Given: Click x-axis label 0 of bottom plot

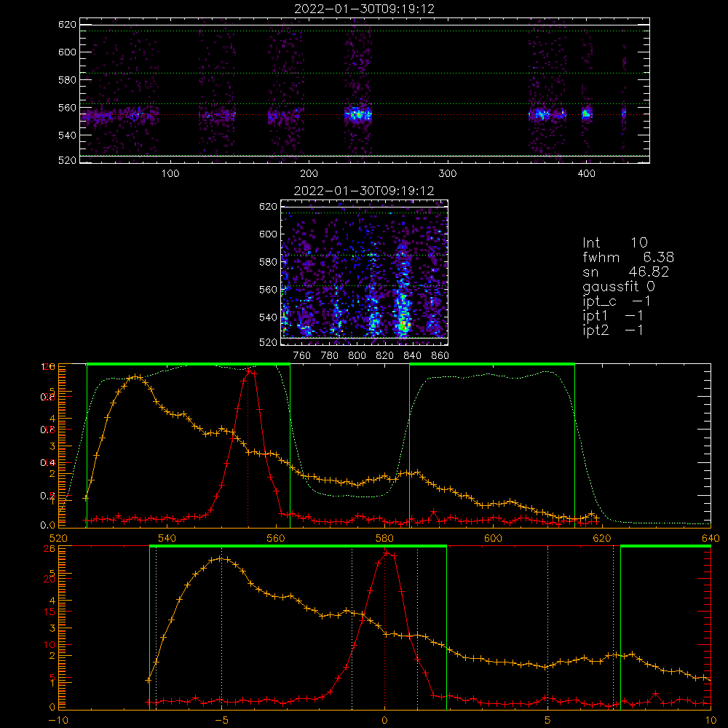Looking at the screenshot, I should [x=384, y=720].
